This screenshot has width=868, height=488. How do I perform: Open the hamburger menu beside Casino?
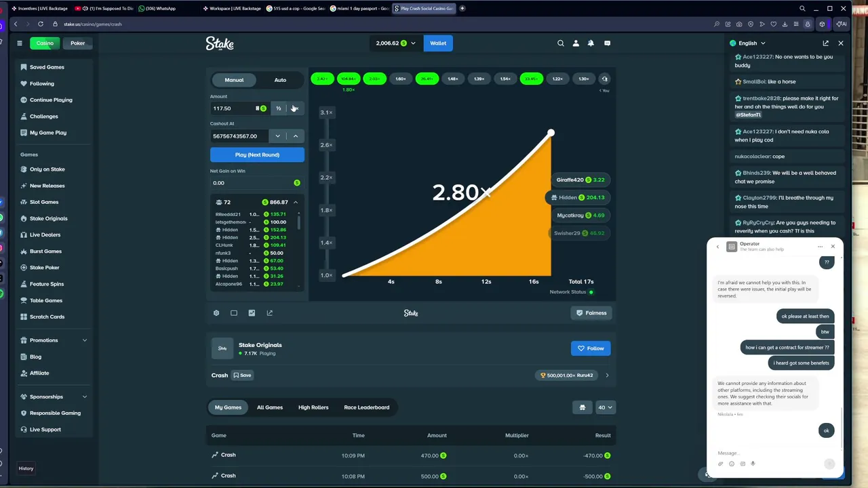pyautogui.click(x=20, y=43)
